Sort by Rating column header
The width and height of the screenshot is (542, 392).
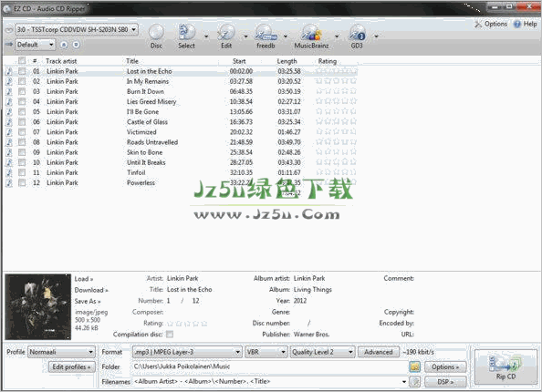[x=327, y=61]
